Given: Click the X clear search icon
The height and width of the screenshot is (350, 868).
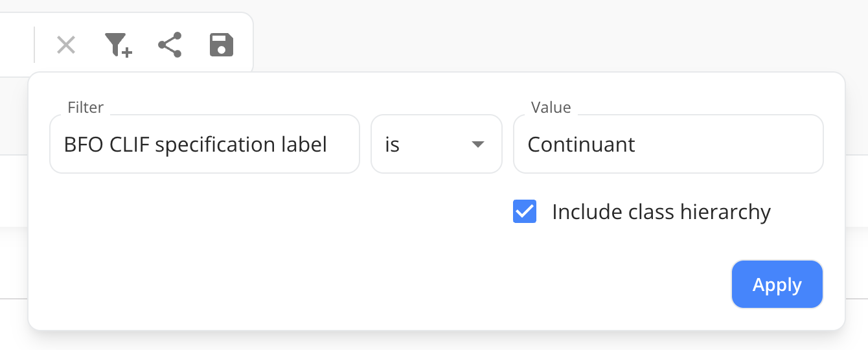Looking at the screenshot, I should click(66, 45).
